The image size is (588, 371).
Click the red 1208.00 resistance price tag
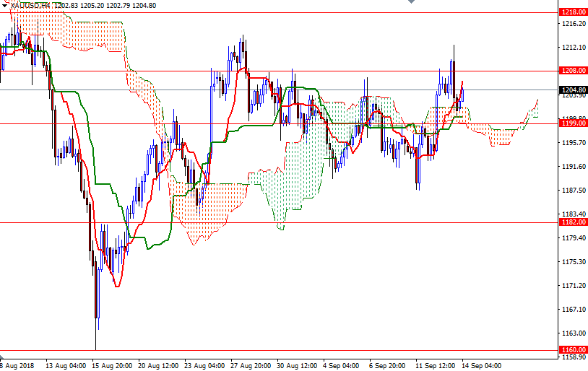point(573,71)
